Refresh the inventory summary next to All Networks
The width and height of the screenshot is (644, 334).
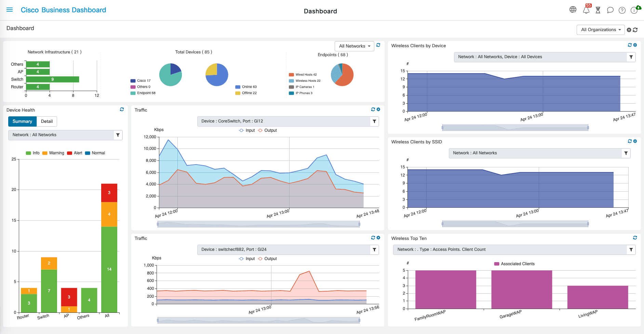coord(378,45)
